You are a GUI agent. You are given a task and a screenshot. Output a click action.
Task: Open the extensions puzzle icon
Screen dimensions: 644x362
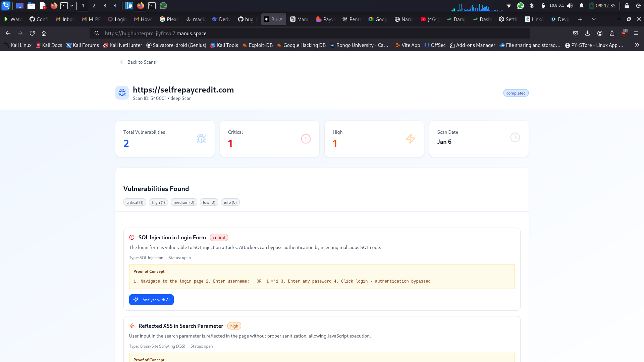(612, 33)
